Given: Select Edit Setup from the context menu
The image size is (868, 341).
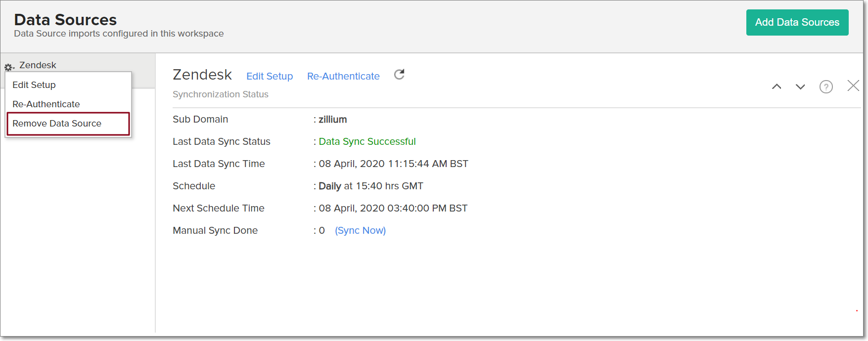Looking at the screenshot, I should [x=34, y=85].
